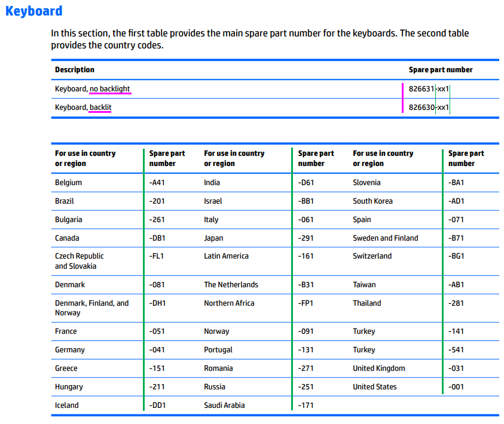This screenshot has width=504, height=424.
Task: Click the Description column header
Action: [x=75, y=70]
